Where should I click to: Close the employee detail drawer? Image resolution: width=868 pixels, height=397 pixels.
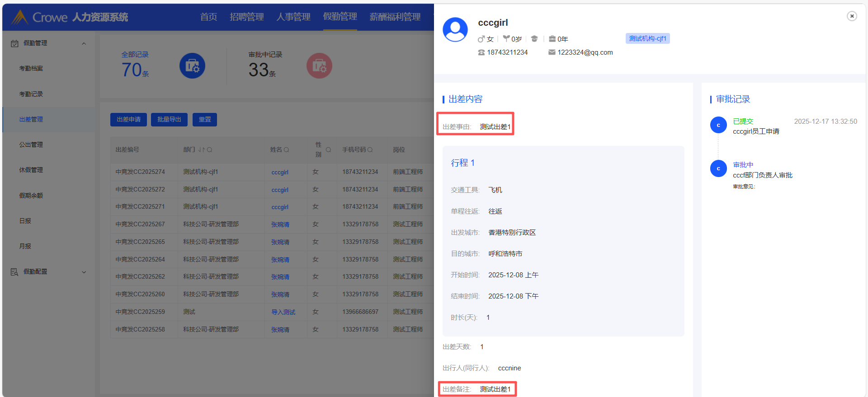[852, 16]
